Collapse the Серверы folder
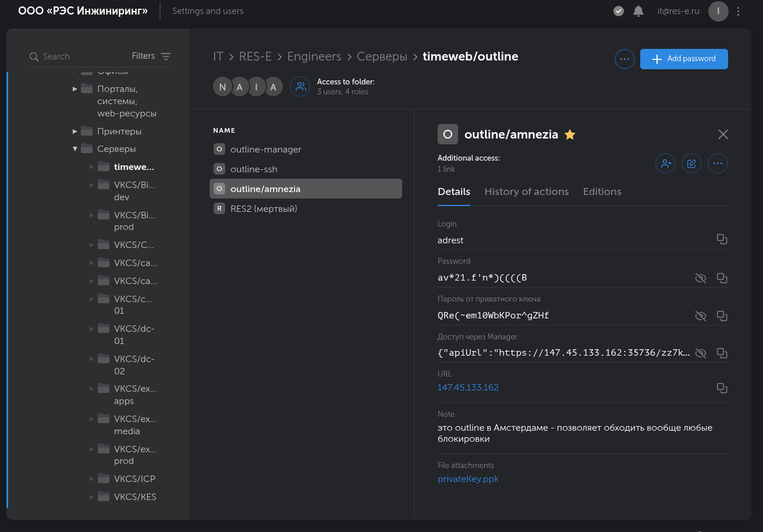The image size is (763, 532). 75,149
